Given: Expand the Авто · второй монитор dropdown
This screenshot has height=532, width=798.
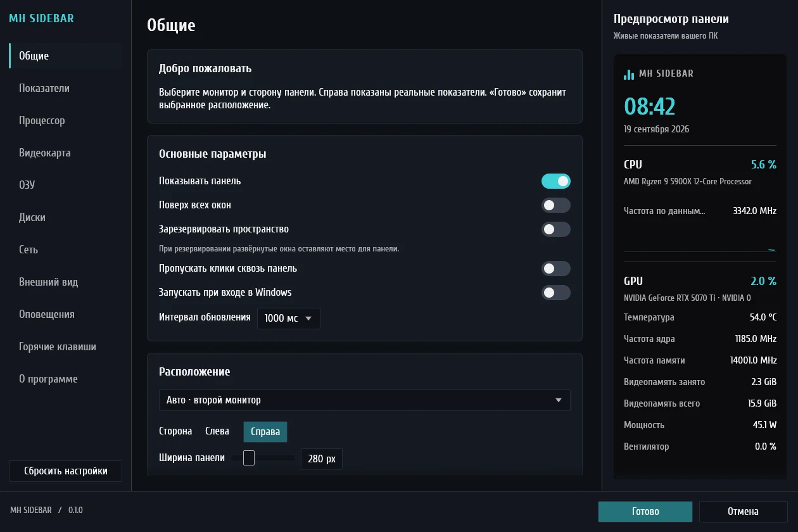Looking at the screenshot, I should [x=365, y=400].
